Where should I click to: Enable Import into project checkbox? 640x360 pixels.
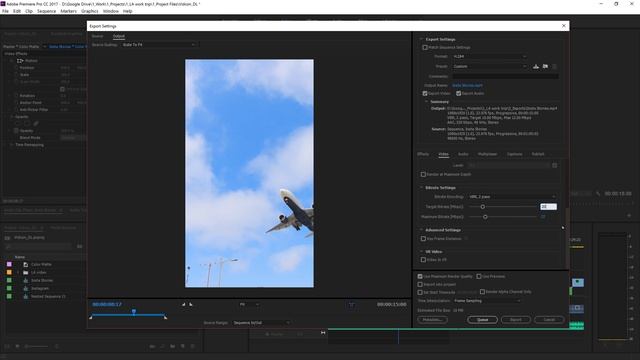click(x=420, y=284)
